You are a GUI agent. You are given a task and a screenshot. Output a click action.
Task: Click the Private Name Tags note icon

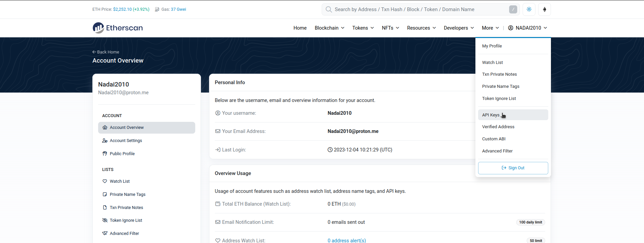pyautogui.click(x=105, y=195)
